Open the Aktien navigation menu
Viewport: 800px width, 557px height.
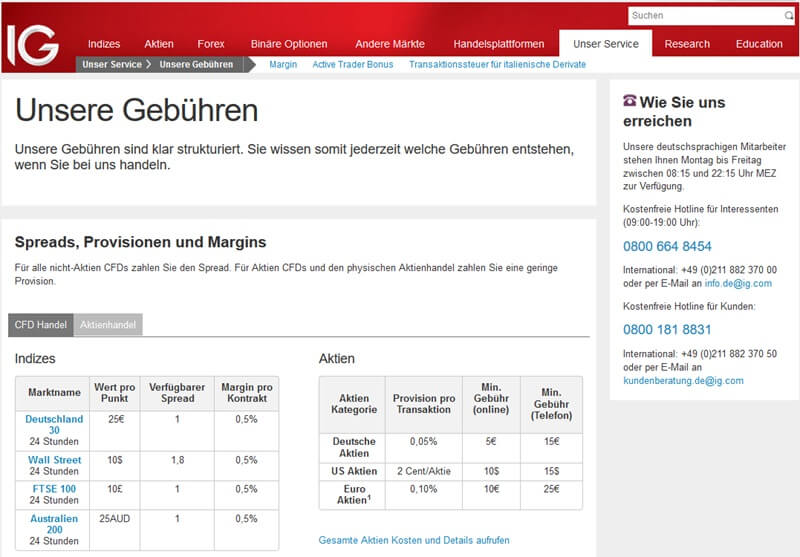click(x=159, y=44)
